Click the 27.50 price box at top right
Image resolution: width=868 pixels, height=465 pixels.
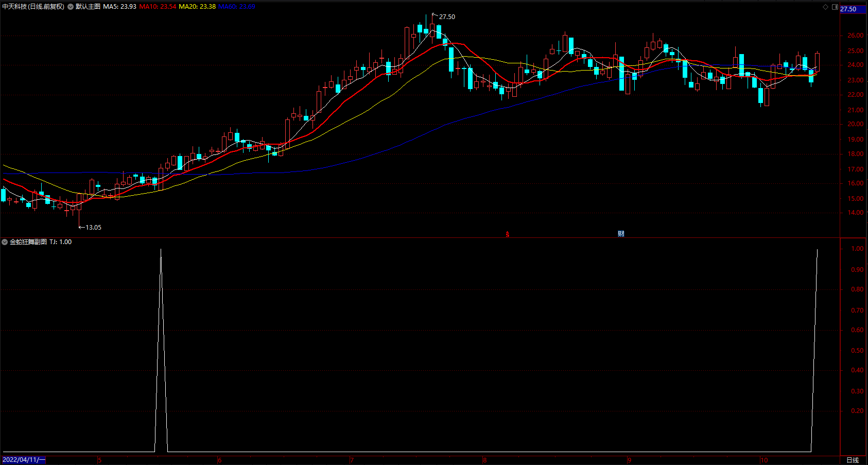854,9
